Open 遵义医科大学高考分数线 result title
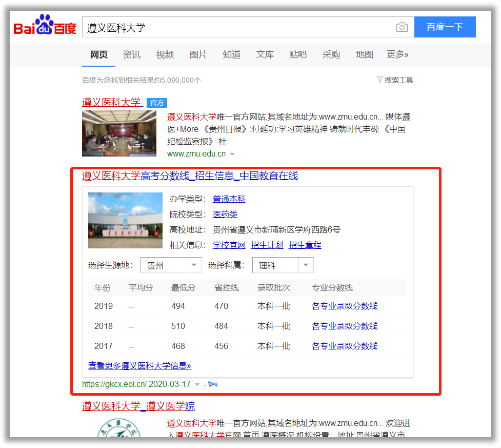 (190, 176)
